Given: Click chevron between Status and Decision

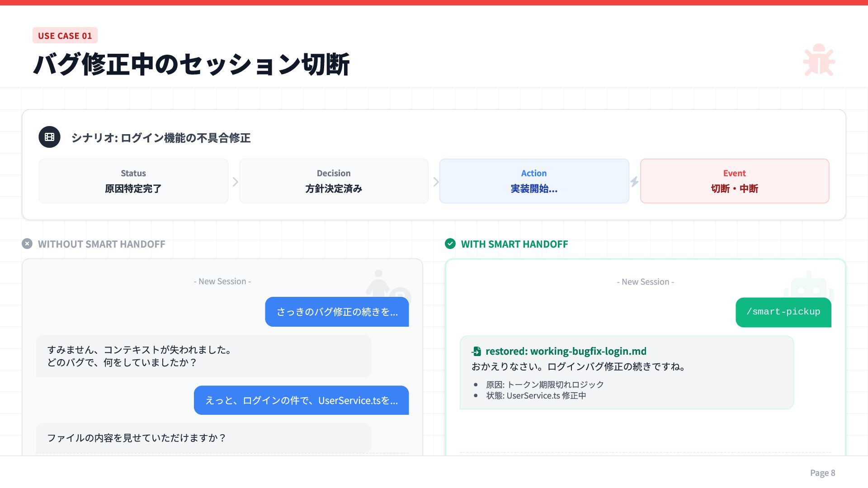Looking at the screenshot, I should coord(235,182).
